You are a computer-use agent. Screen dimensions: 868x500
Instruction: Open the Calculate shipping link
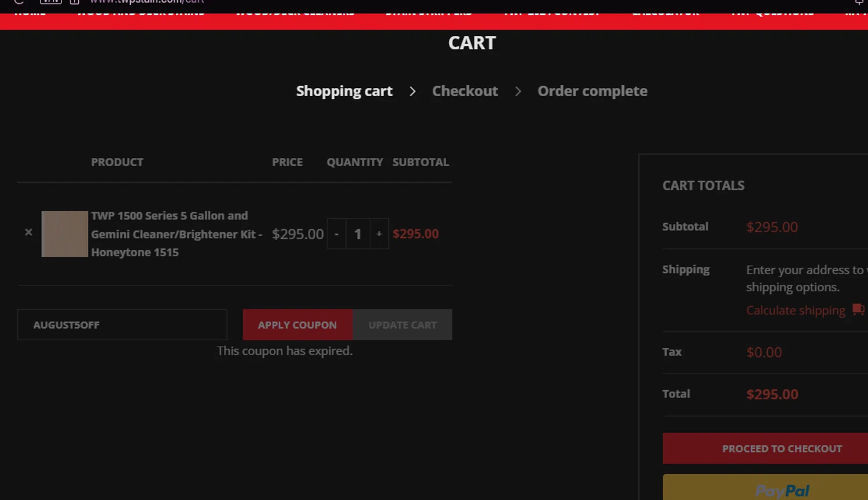pos(796,311)
